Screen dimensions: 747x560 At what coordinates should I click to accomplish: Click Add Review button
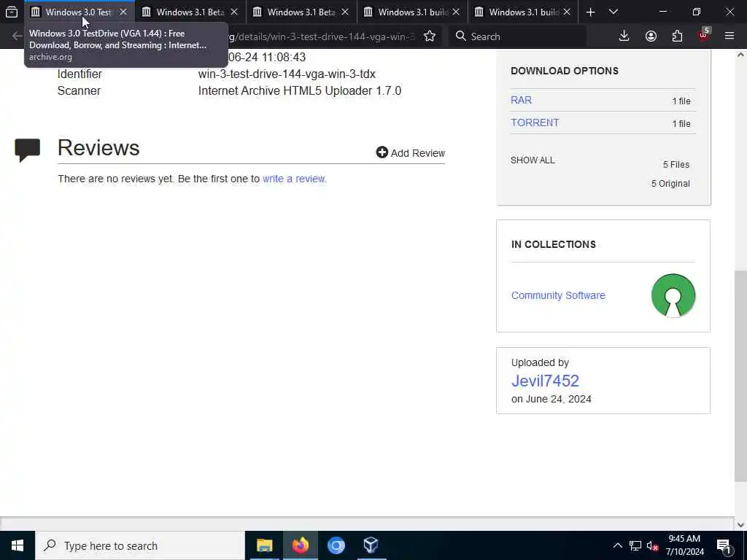(x=411, y=152)
